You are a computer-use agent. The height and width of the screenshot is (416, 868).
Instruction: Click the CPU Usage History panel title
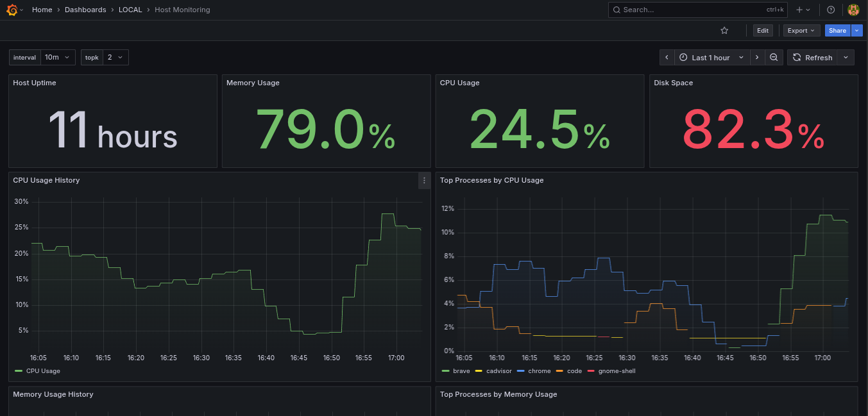pos(46,180)
